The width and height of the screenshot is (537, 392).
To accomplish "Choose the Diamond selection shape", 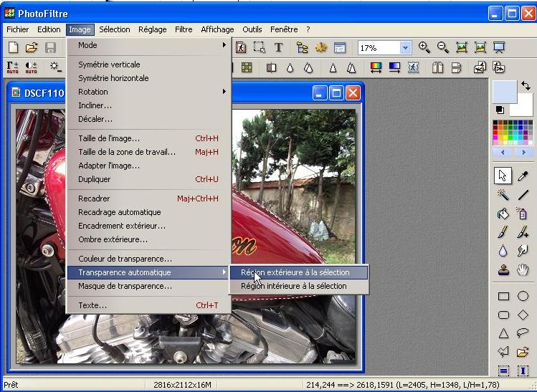I will pyautogui.click(x=523, y=315).
